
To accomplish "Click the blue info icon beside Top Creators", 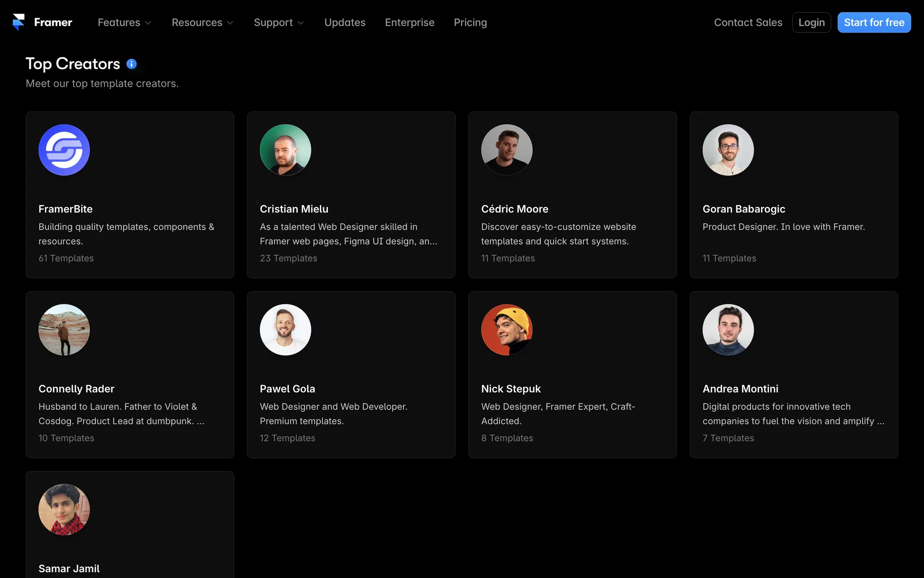I will [131, 64].
